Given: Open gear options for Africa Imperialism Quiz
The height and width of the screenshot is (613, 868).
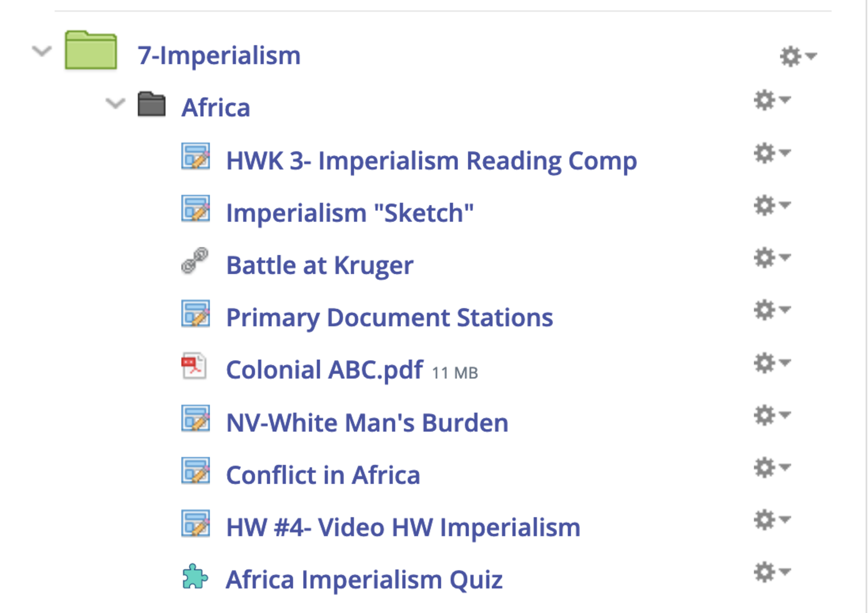Looking at the screenshot, I should click(x=771, y=573).
